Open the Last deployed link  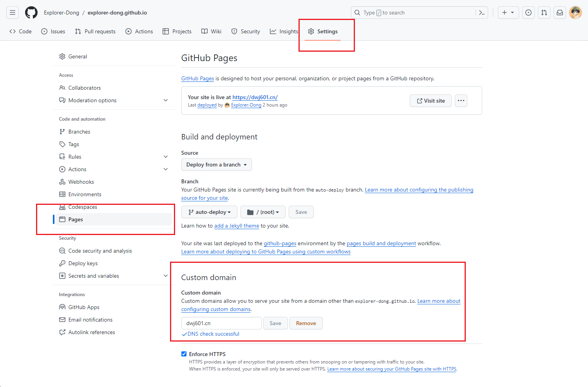click(x=207, y=105)
